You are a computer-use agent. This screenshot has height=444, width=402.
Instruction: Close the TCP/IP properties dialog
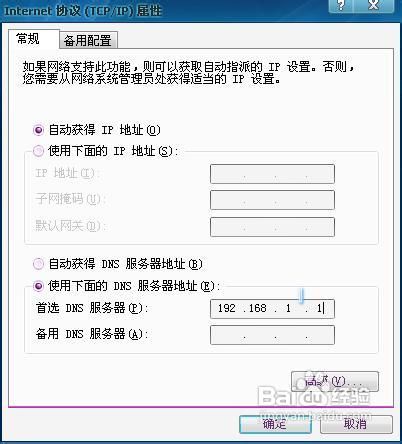coord(375,5)
